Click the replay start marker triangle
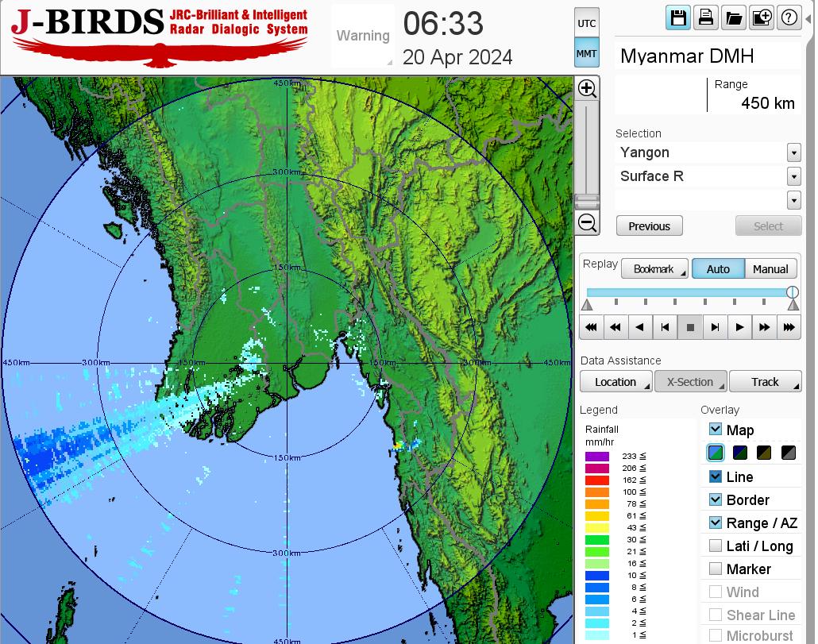The image size is (818, 644). click(587, 305)
